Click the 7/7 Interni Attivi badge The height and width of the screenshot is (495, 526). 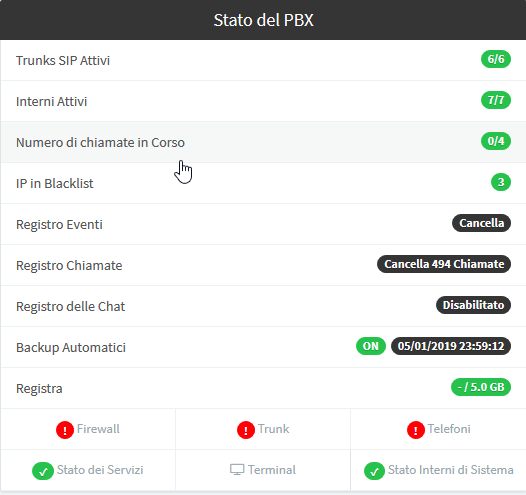pos(496,100)
